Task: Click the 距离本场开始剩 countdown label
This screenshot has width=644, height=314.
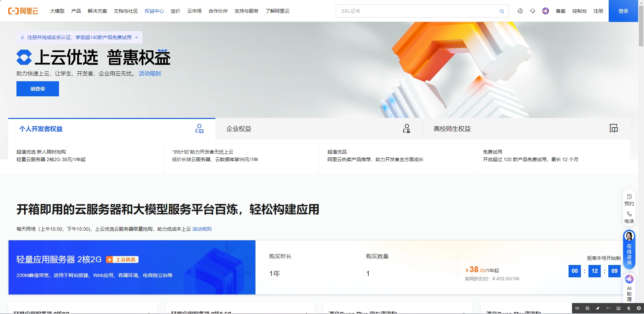Action: click(x=604, y=258)
